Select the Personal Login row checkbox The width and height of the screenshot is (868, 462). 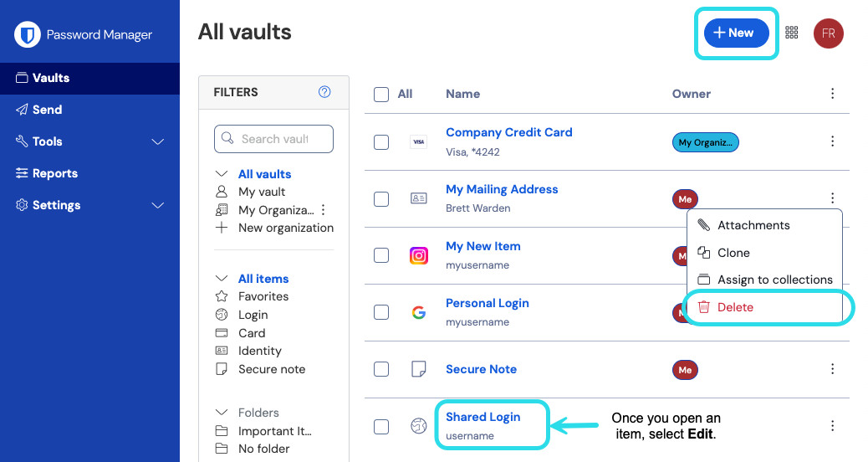tap(381, 312)
